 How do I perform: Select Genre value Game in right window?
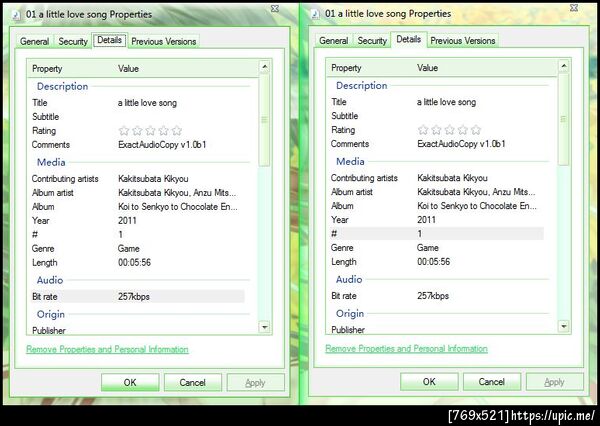[x=428, y=248]
